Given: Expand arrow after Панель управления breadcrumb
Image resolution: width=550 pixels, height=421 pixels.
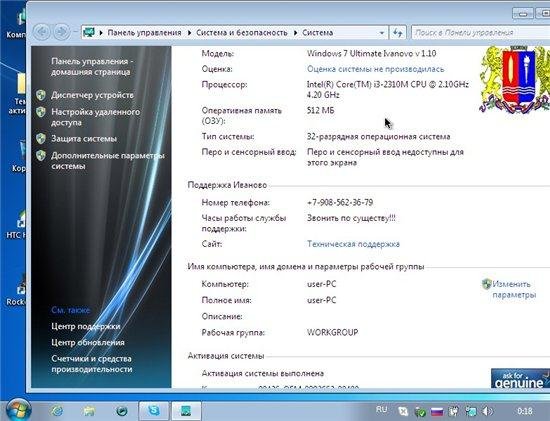Looking at the screenshot, I should 189,33.
